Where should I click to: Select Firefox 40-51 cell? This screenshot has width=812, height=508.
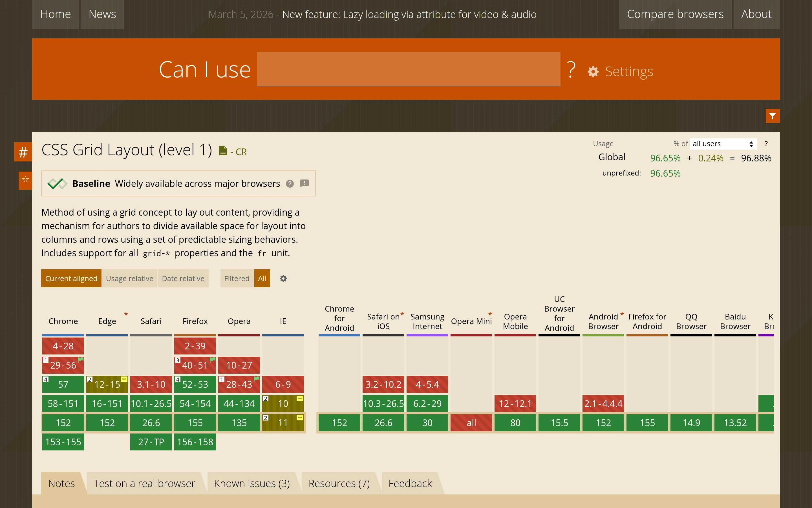[x=195, y=365]
